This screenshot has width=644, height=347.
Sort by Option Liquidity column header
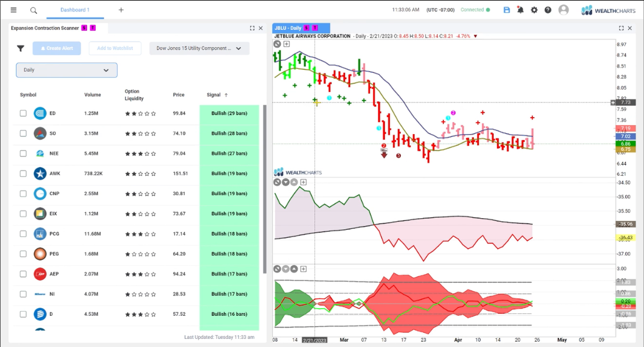[x=134, y=95]
